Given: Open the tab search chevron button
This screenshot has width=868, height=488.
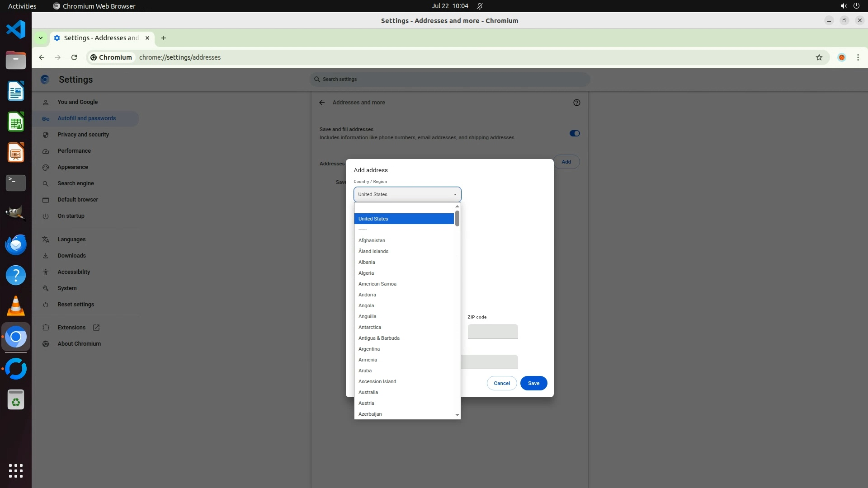Looking at the screenshot, I should [x=41, y=38].
